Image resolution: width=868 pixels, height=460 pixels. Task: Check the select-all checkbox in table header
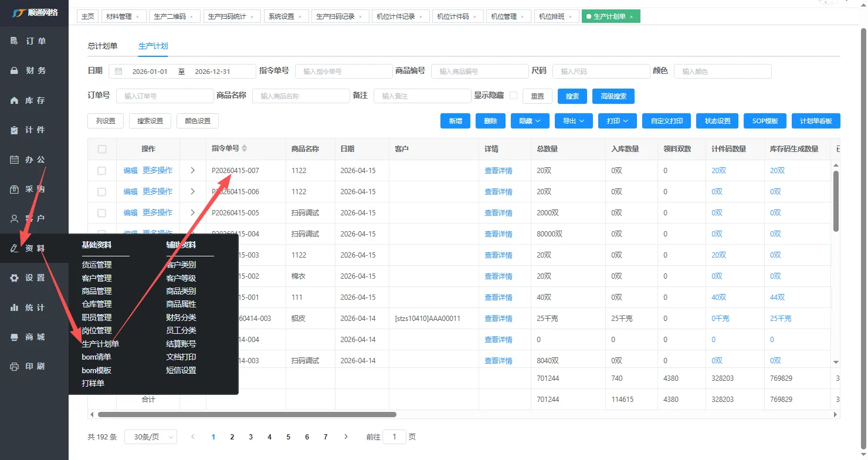click(102, 149)
